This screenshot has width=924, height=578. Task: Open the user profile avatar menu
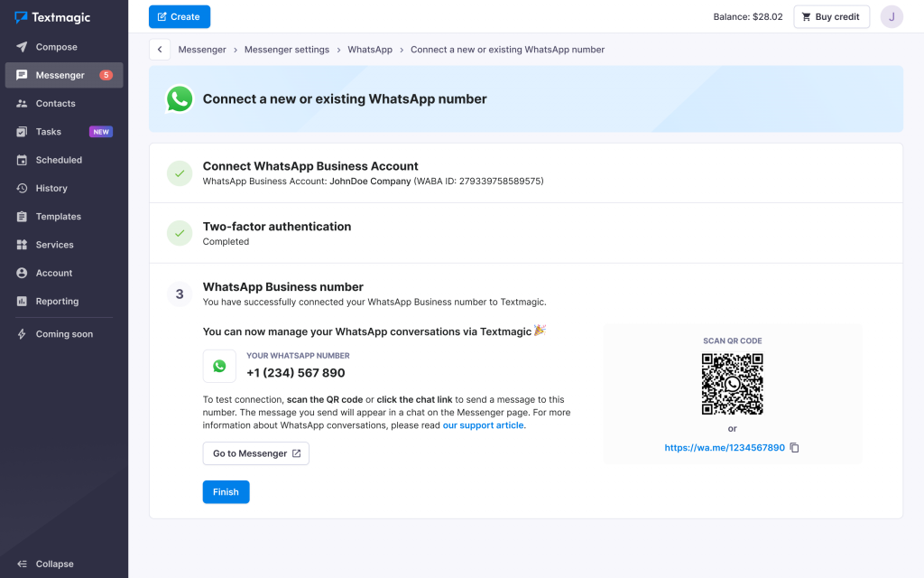click(892, 16)
